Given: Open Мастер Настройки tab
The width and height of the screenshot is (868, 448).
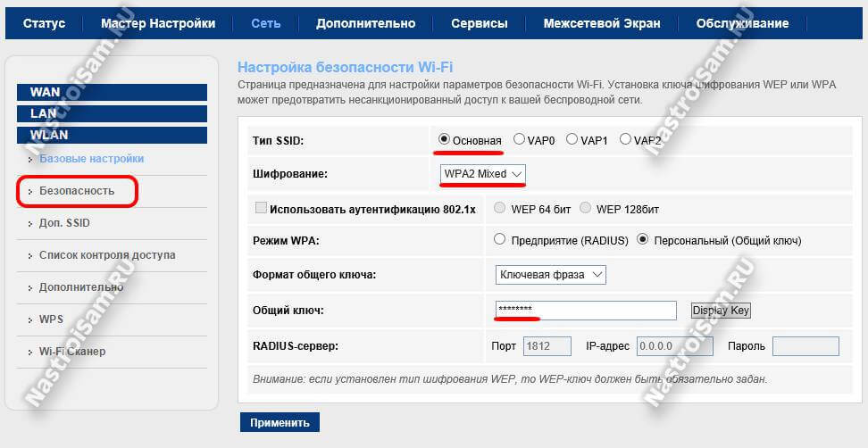Looking at the screenshot, I should (x=158, y=23).
